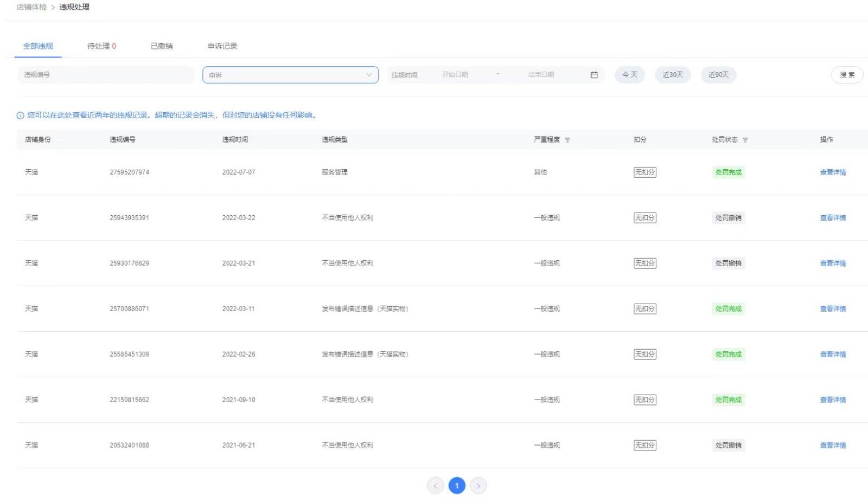Click date 2021-09-10 cell

tap(239, 400)
